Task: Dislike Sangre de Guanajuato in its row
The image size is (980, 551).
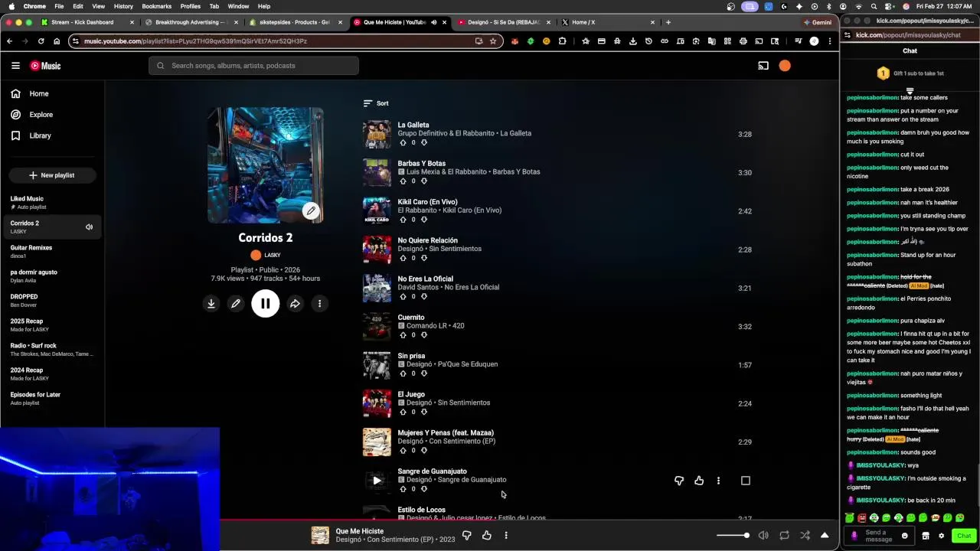Action: click(679, 481)
